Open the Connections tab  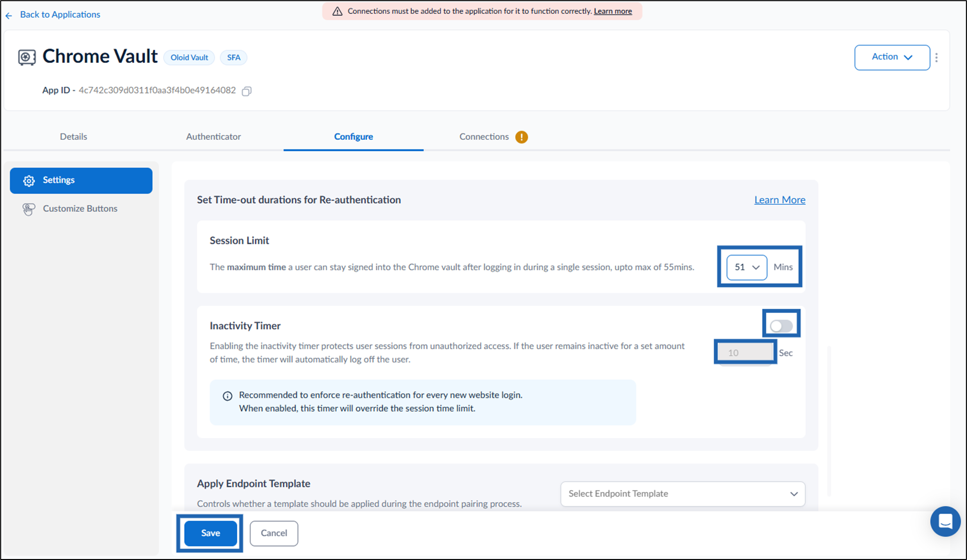click(484, 136)
